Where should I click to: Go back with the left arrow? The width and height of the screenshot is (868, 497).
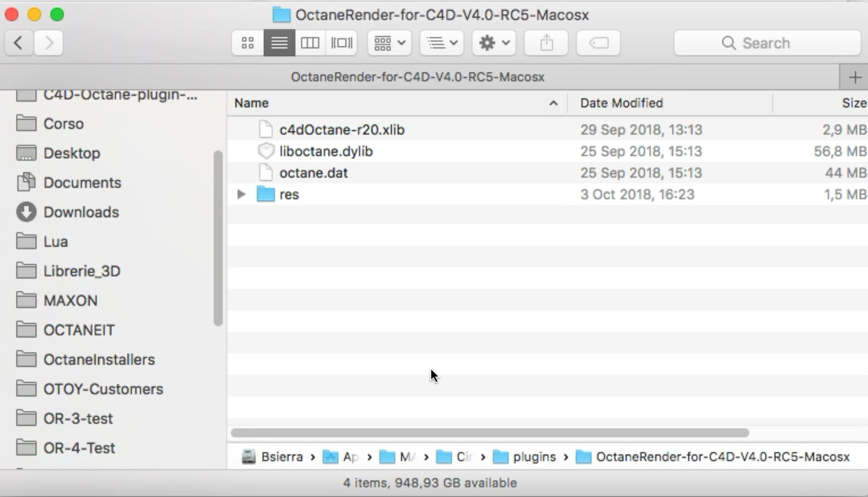coord(18,43)
